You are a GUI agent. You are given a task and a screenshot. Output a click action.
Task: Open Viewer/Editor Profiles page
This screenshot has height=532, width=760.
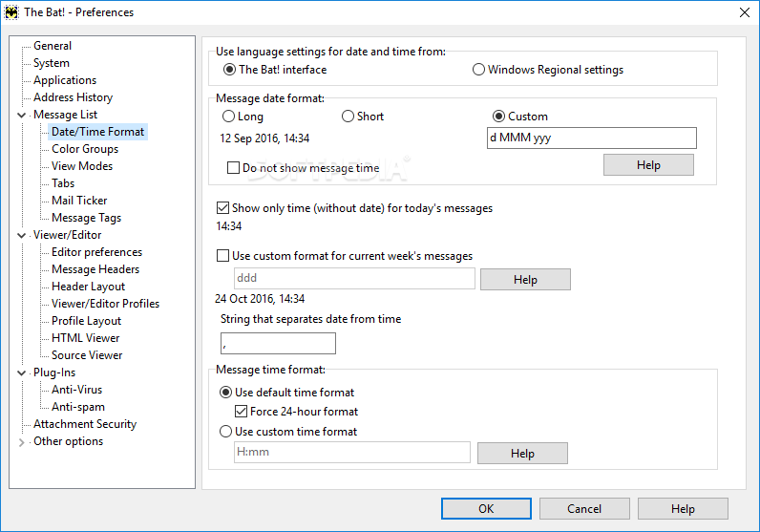(106, 304)
